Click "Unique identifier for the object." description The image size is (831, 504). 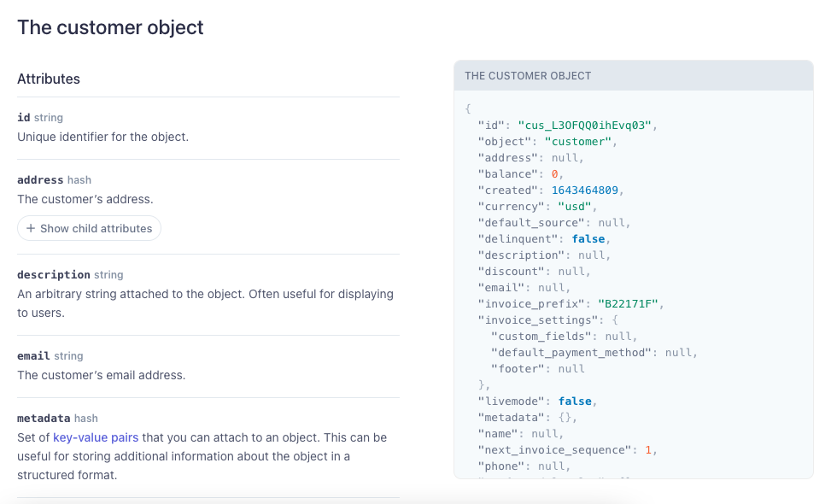coord(102,137)
